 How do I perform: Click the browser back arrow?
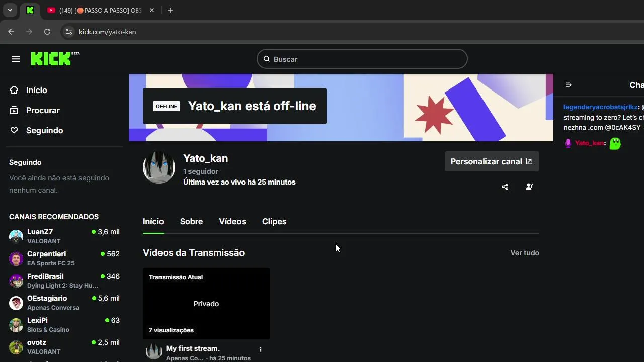(11, 32)
